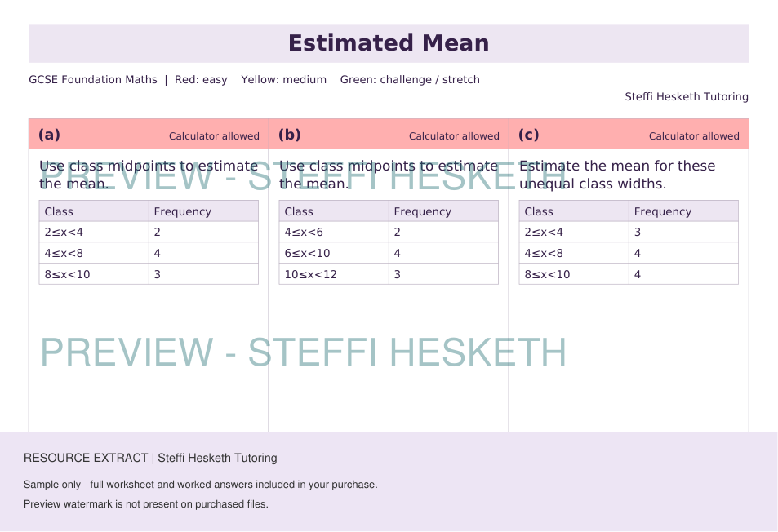Select the question label "(c)"
The width and height of the screenshot is (778, 532).
(x=528, y=135)
